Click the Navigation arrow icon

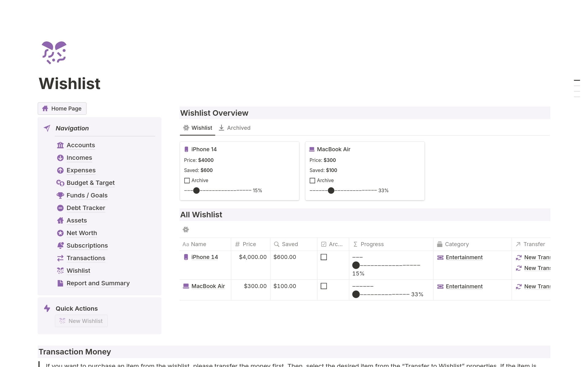[x=47, y=128]
